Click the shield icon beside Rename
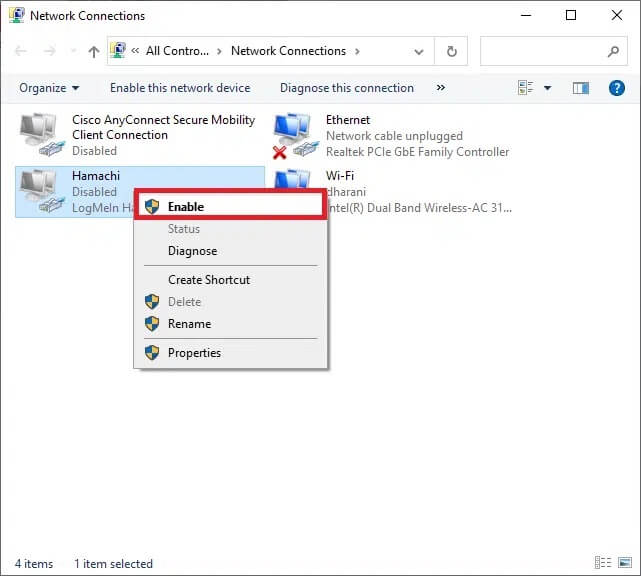Screen dimensions: 641x576 (x=152, y=324)
